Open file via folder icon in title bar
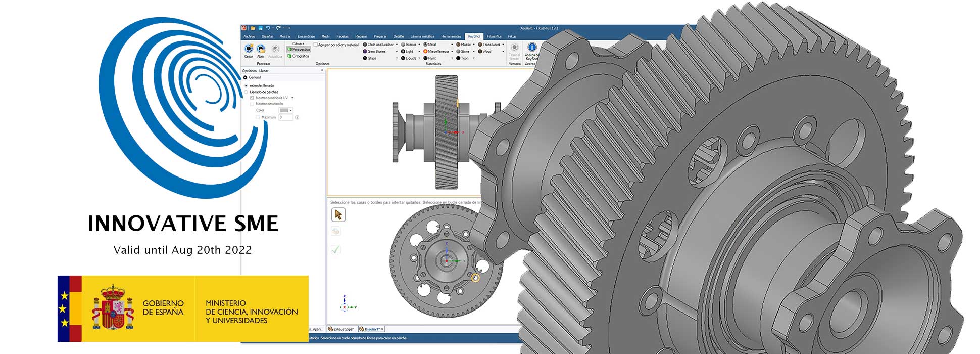Screen dimensions: 980x354 coord(253,28)
